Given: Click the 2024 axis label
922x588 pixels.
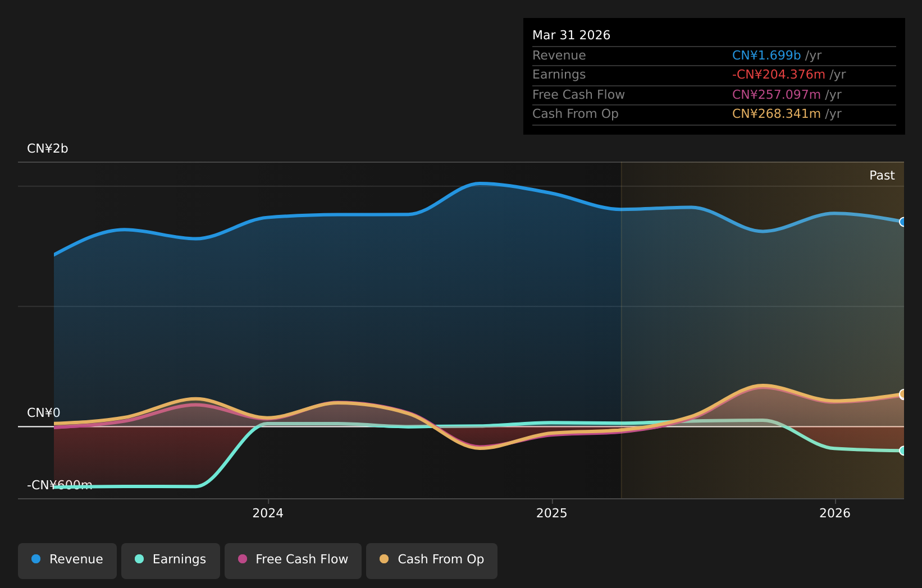Looking at the screenshot, I should pos(268,513).
